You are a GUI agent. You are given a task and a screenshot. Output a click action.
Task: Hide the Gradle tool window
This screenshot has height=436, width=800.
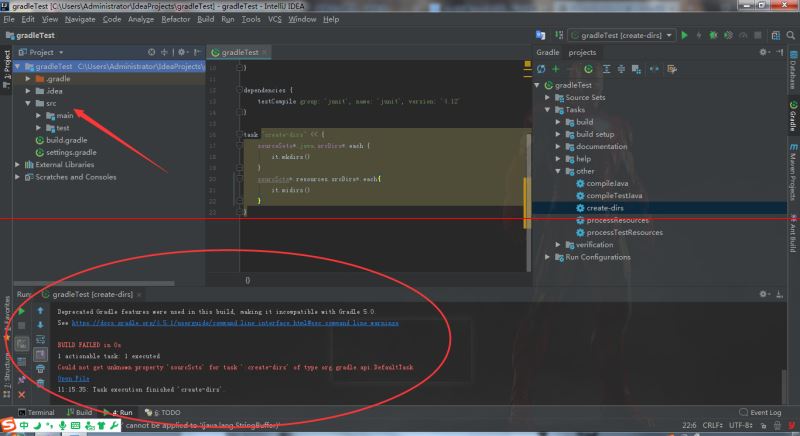tap(780, 52)
